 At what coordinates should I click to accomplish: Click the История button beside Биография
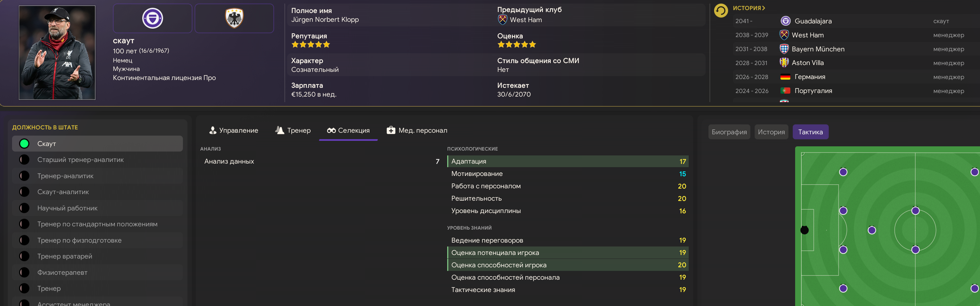771,132
